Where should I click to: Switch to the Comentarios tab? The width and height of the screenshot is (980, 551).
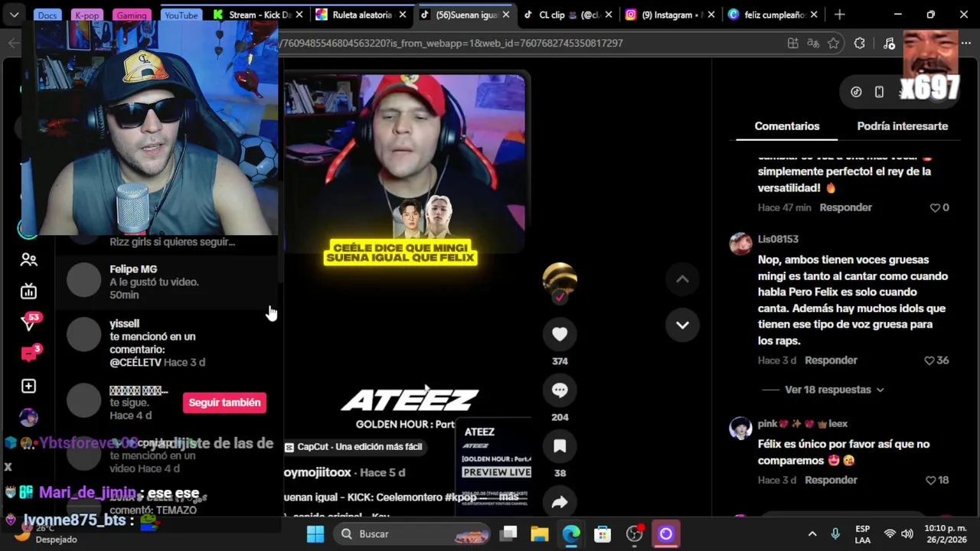click(787, 126)
